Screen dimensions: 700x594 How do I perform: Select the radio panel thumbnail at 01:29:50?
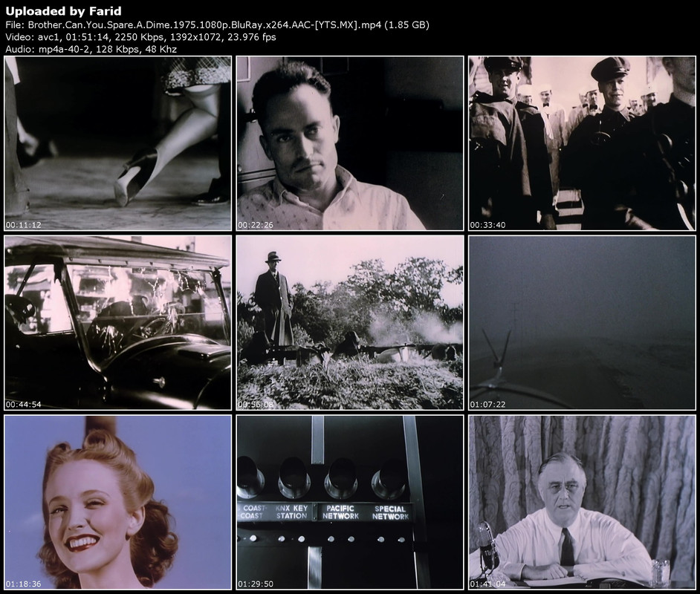[350, 503]
